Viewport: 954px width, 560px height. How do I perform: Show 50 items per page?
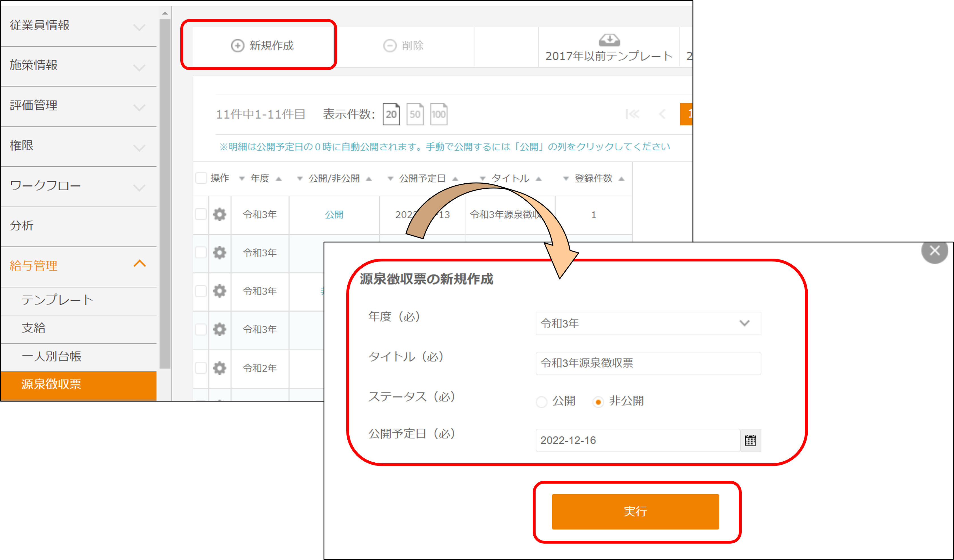(x=415, y=114)
